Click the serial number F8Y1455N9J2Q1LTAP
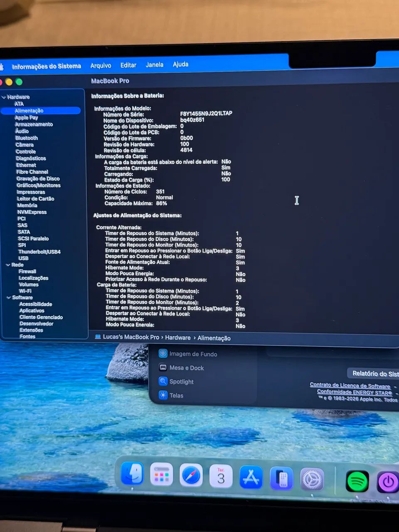The image size is (399, 532). click(x=206, y=113)
